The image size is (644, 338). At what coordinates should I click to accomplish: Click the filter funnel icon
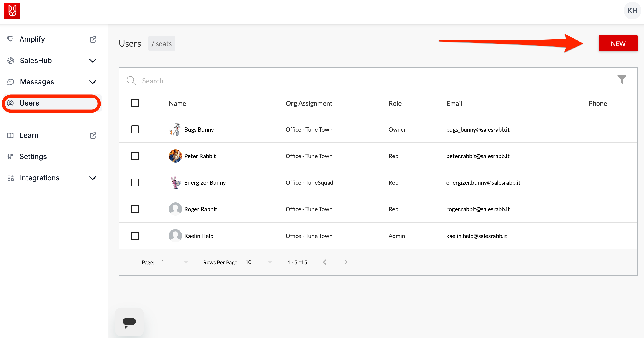621,80
